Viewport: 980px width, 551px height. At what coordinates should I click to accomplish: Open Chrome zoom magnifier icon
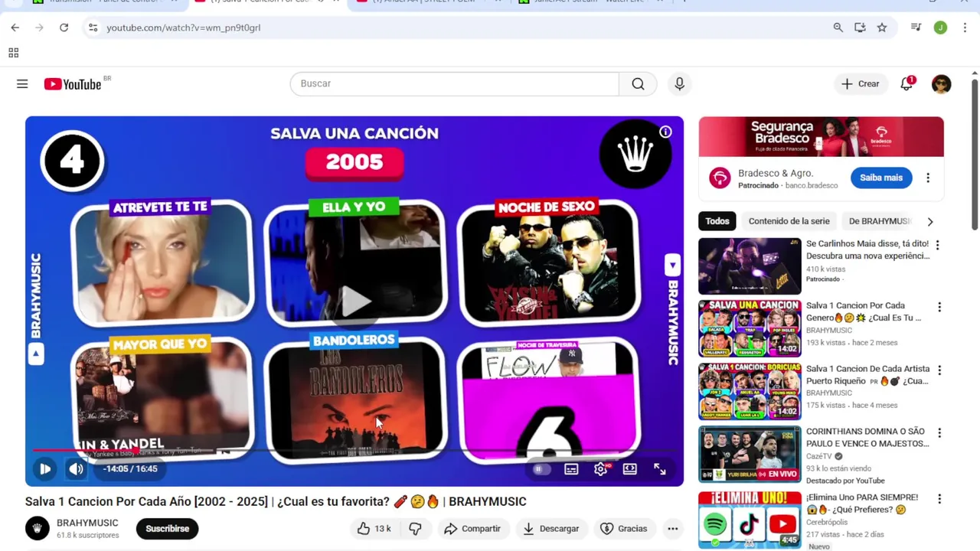tap(838, 28)
